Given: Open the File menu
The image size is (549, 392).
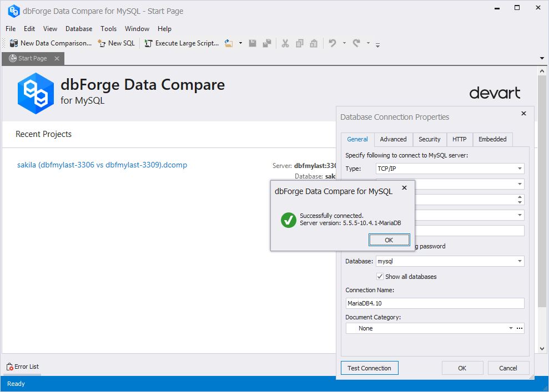Looking at the screenshot, I should pos(11,29).
